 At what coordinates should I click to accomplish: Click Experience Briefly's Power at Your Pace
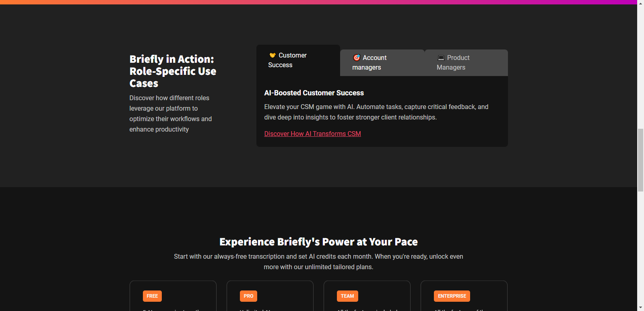[x=318, y=242]
